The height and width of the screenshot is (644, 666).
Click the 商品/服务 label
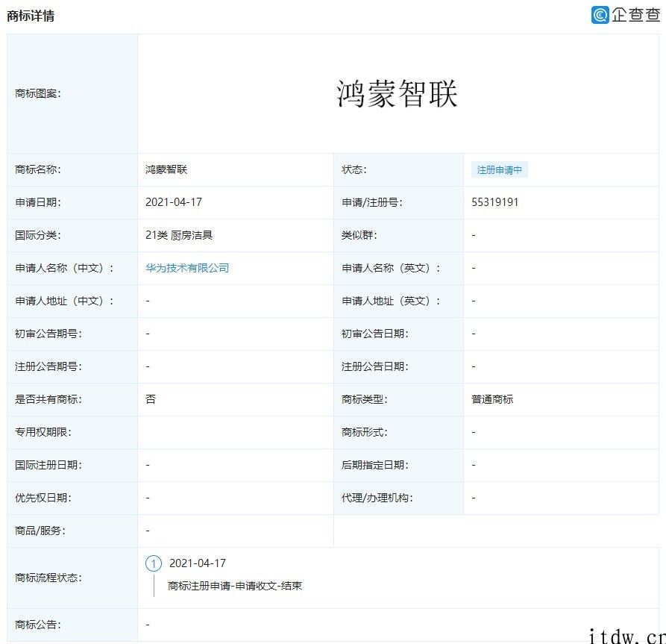point(40,531)
